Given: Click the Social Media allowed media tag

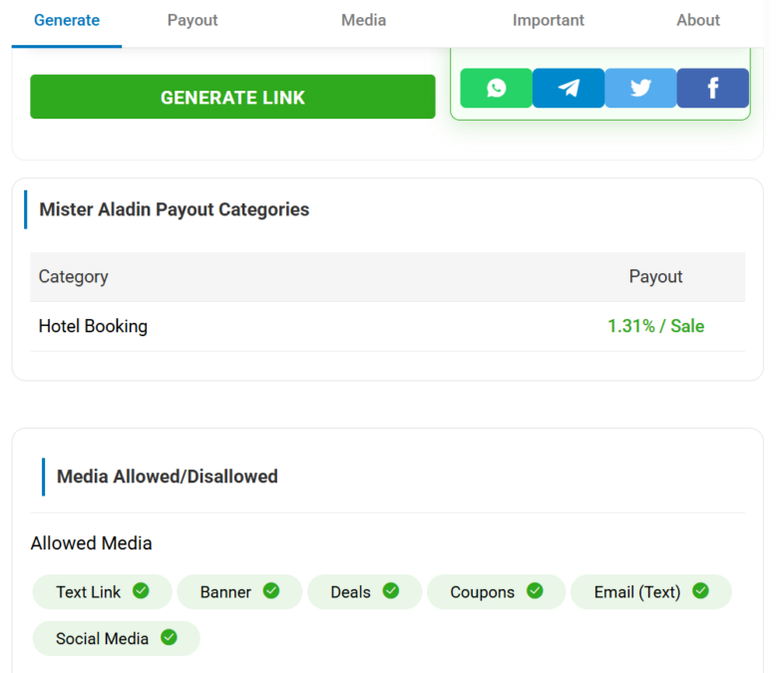Looking at the screenshot, I should (x=103, y=638).
